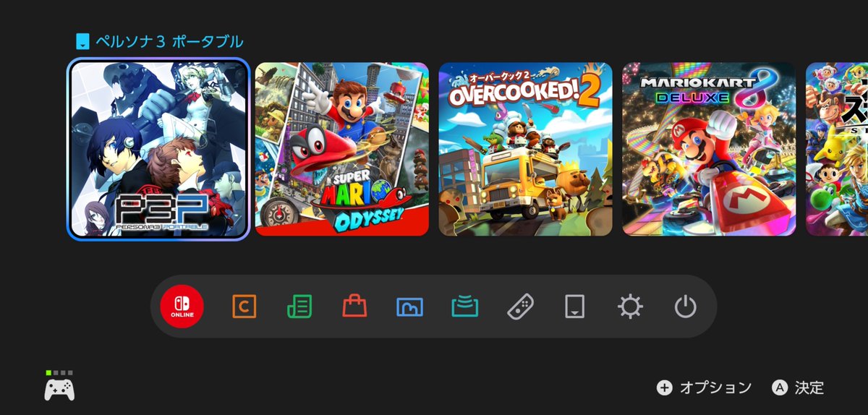Open System Settings gear icon
868x415 pixels.
point(630,307)
